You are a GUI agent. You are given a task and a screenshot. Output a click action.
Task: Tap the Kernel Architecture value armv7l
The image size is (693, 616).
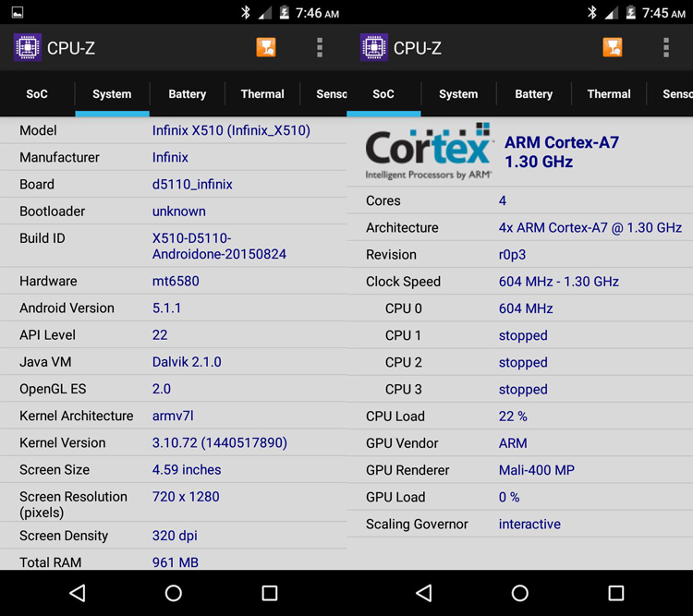click(x=173, y=416)
